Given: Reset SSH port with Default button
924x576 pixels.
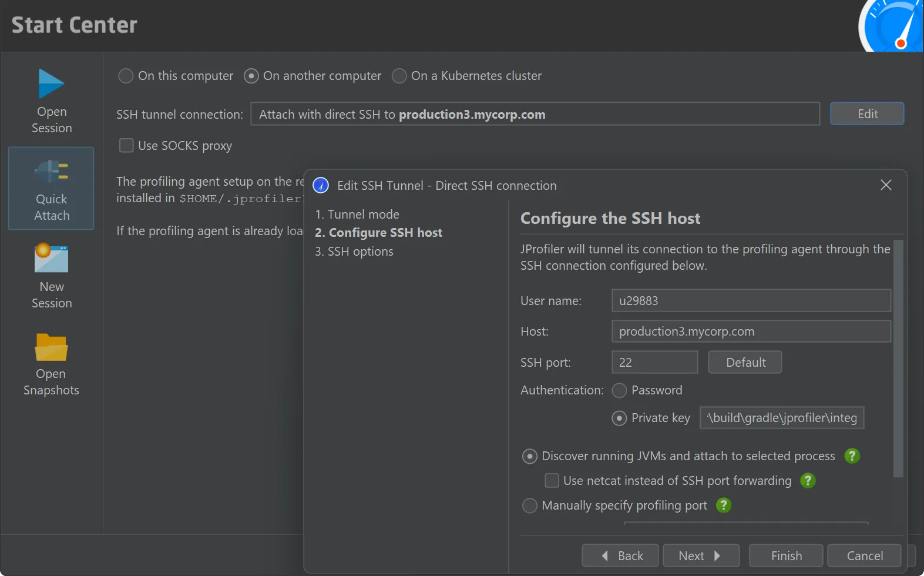Looking at the screenshot, I should click(744, 362).
